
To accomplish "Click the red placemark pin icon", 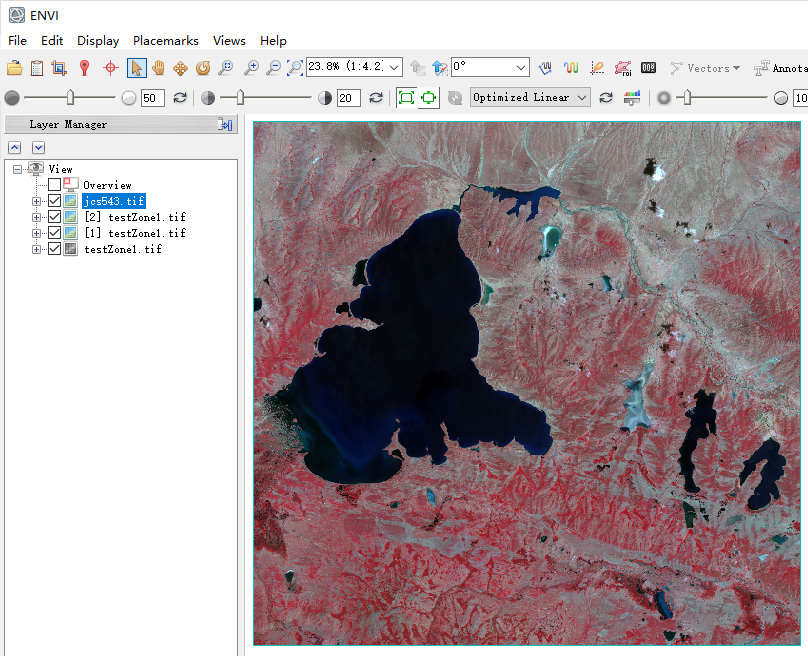I will (x=85, y=68).
